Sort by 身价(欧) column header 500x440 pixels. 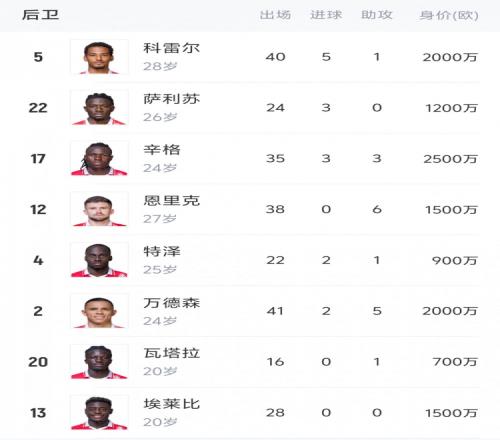[x=449, y=15]
